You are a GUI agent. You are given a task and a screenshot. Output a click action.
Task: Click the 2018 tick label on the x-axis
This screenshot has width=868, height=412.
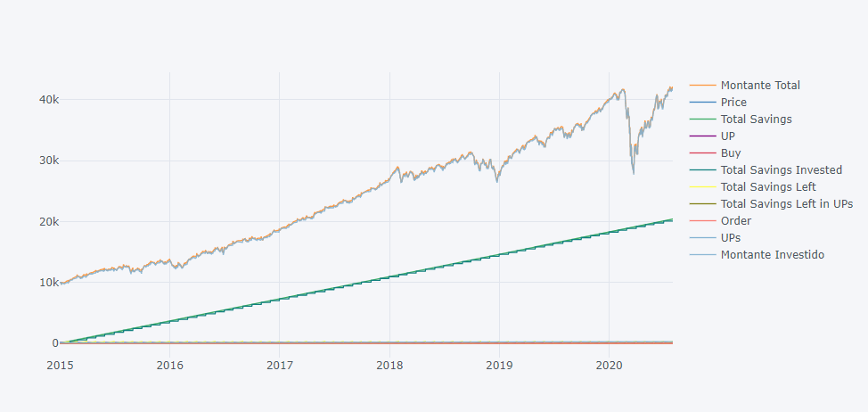389,365
